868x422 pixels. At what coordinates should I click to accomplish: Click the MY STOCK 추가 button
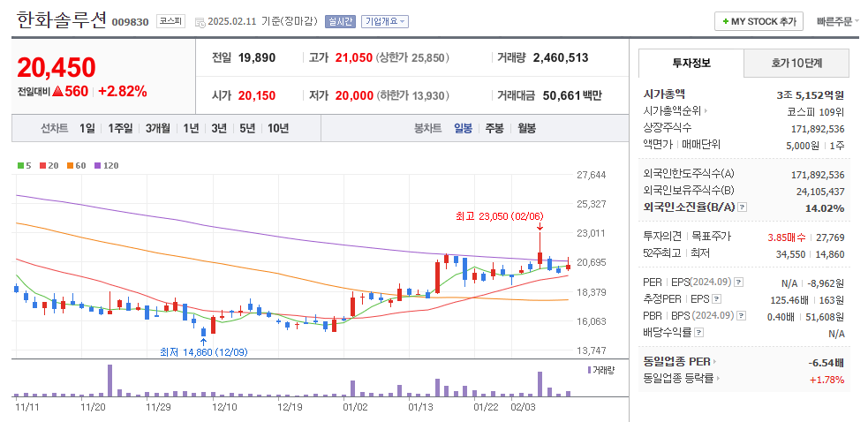[x=759, y=21]
